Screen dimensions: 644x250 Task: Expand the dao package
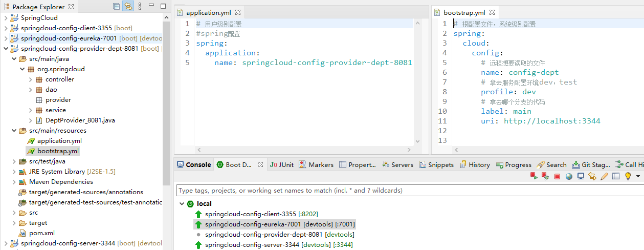(x=30, y=89)
